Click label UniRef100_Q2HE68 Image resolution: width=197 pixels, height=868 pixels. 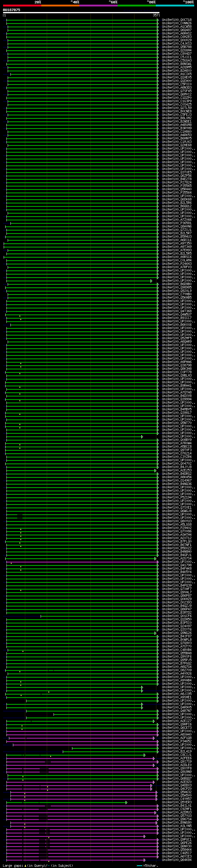coord(177,145)
